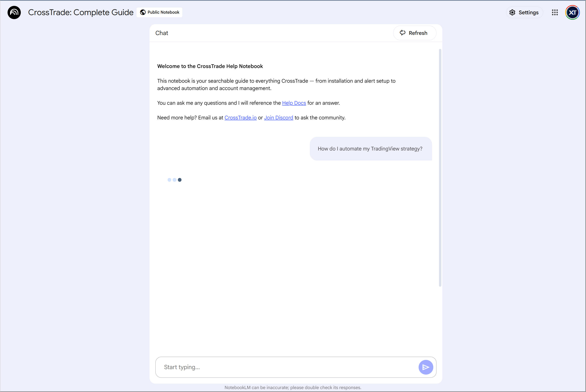The height and width of the screenshot is (392, 586).
Task: Click the send message arrow icon
Action: [x=426, y=367]
